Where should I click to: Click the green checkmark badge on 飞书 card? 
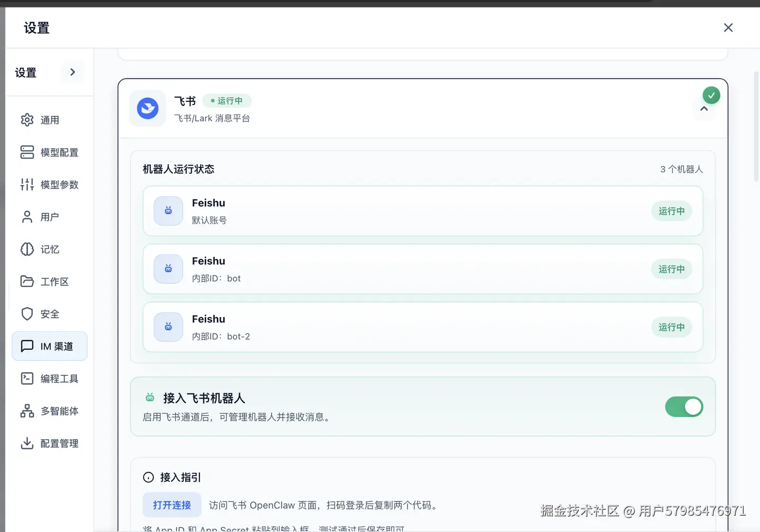pos(711,96)
